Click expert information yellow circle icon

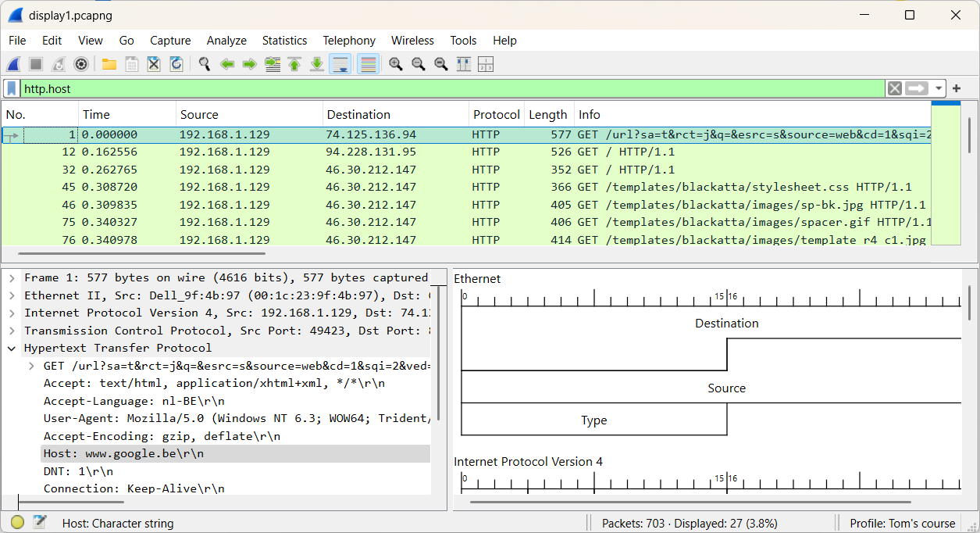click(17, 523)
